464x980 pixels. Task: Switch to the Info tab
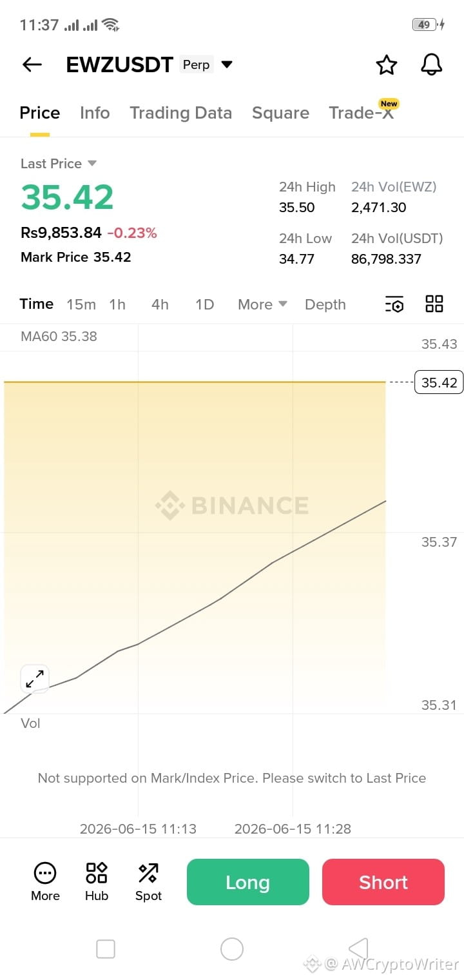point(95,113)
